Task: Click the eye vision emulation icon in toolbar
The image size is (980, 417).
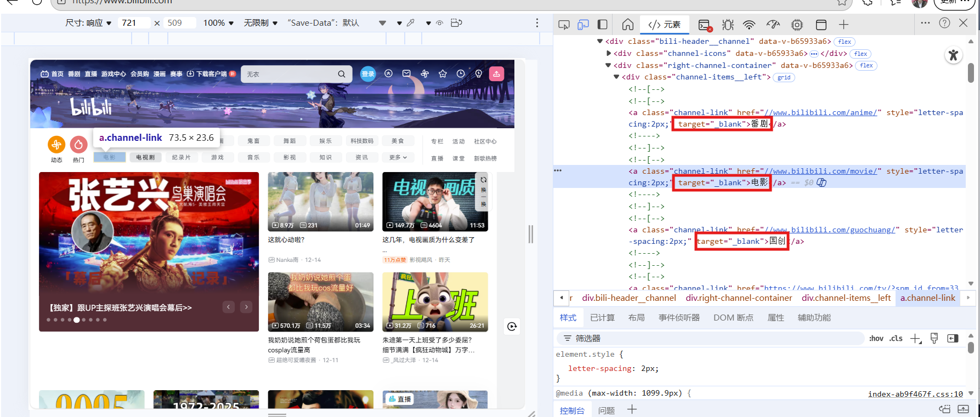Action: coord(439,23)
